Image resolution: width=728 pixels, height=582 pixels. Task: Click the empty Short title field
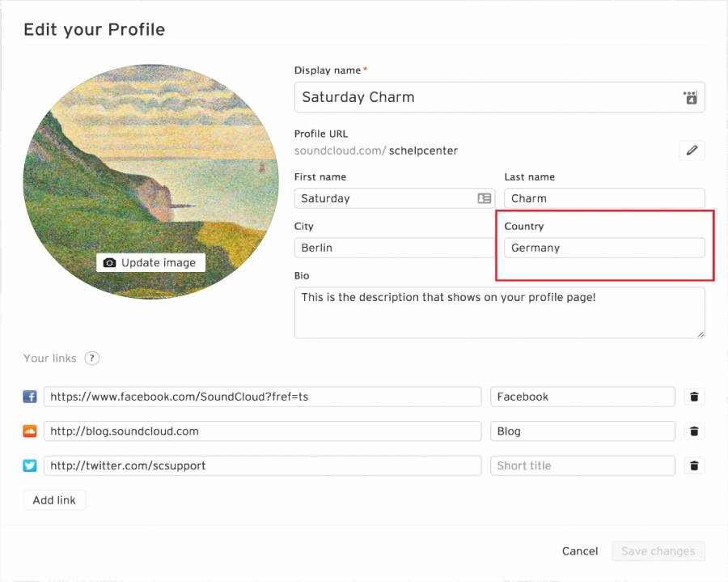[x=582, y=465]
